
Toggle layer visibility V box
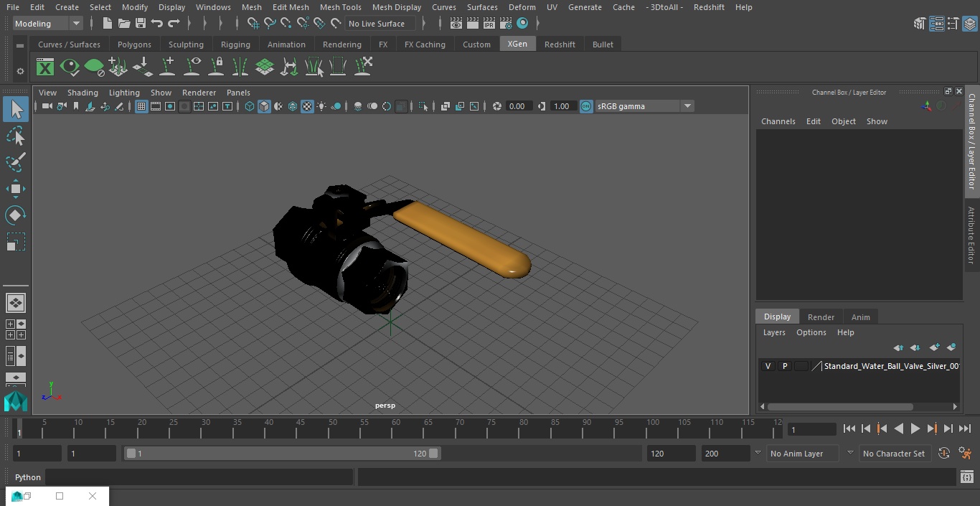point(768,366)
